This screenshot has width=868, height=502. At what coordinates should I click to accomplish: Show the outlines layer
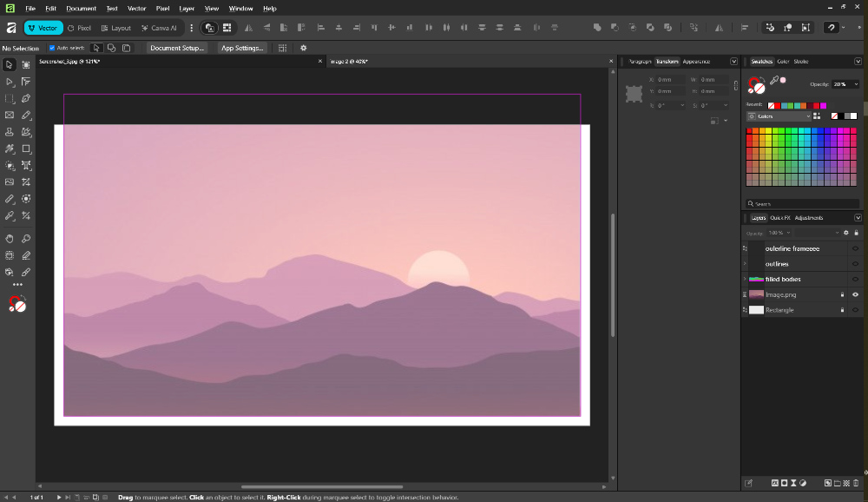855,264
